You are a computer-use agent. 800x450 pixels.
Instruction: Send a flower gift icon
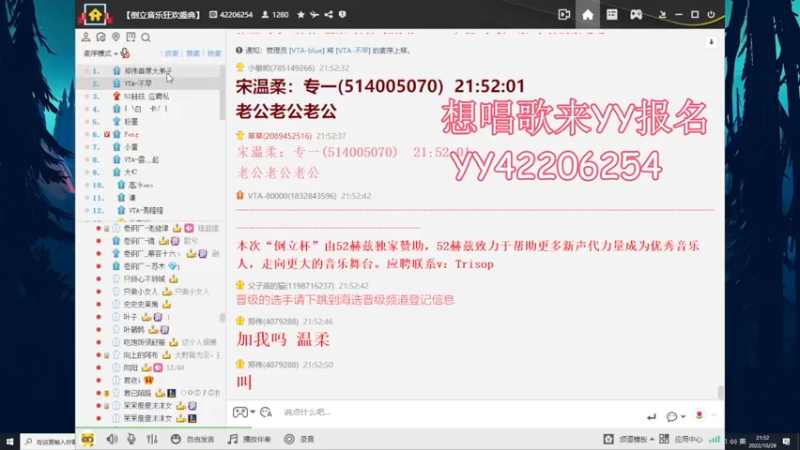coord(699,415)
